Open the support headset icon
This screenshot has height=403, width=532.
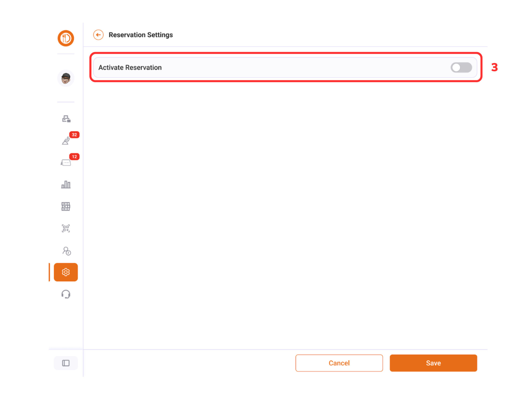pyautogui.click(x=66, y=294)
